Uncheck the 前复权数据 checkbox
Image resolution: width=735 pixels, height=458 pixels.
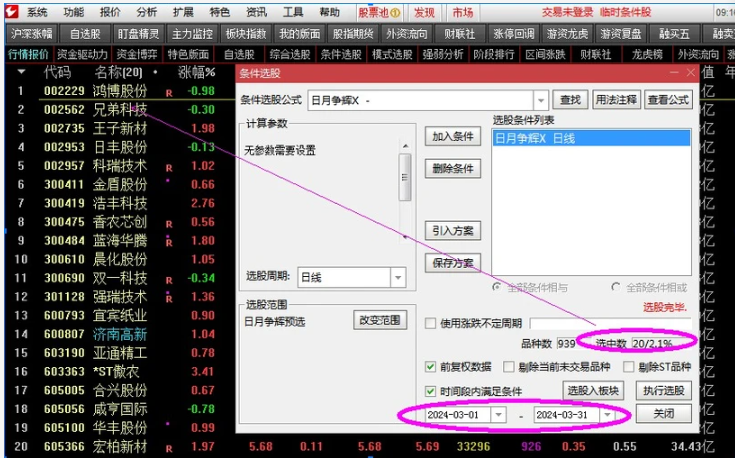coord(431,366)
